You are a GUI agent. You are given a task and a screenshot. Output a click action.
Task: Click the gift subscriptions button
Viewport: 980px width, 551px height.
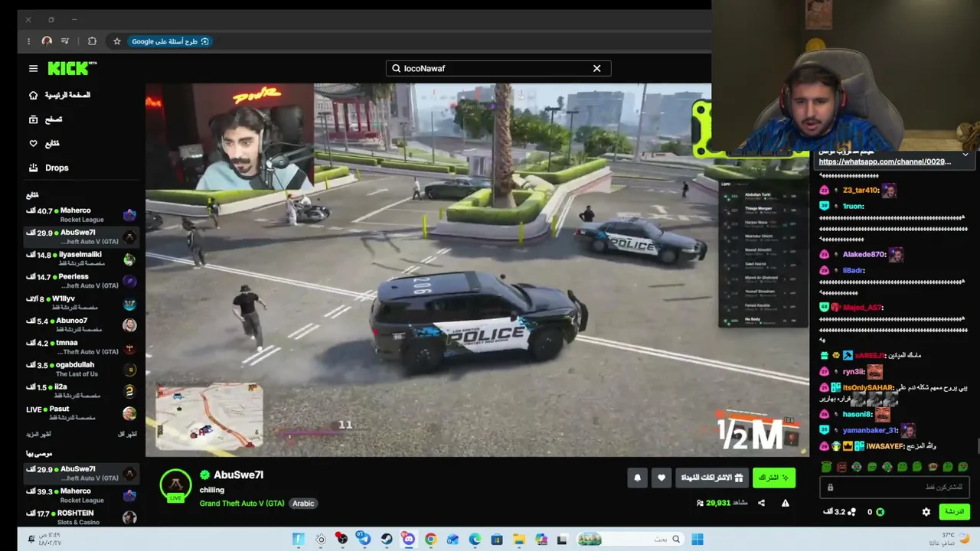tap(712, 478)
